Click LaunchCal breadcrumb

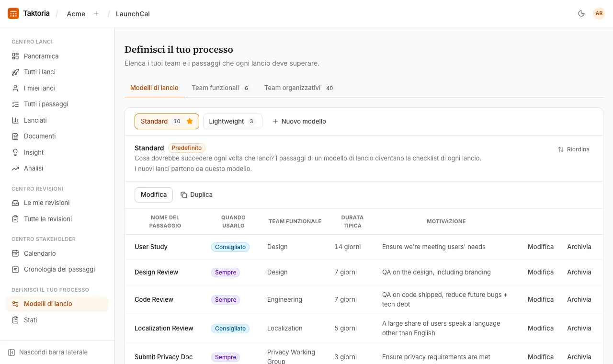133,14
